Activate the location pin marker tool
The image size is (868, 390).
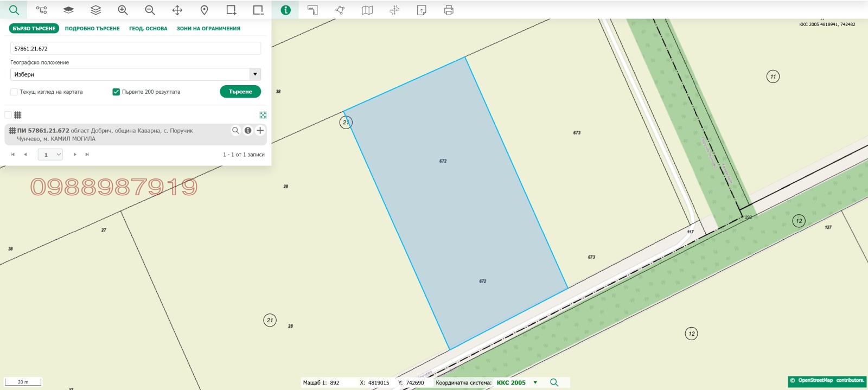(x=204, y=10)
